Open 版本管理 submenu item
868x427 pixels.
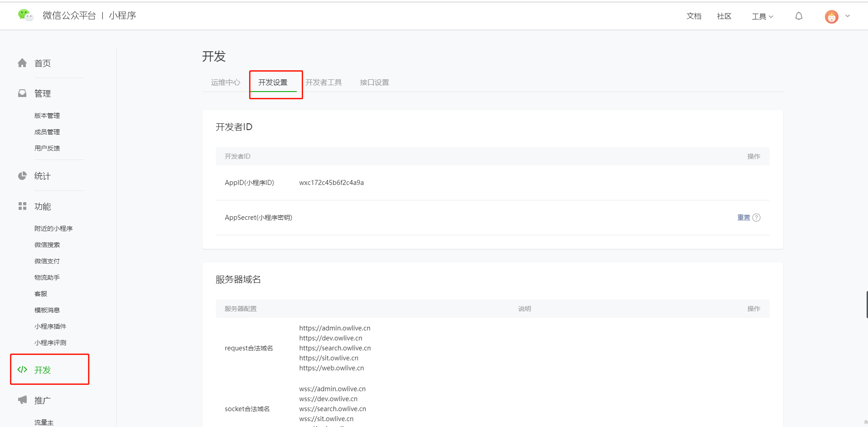coord(47,116)
